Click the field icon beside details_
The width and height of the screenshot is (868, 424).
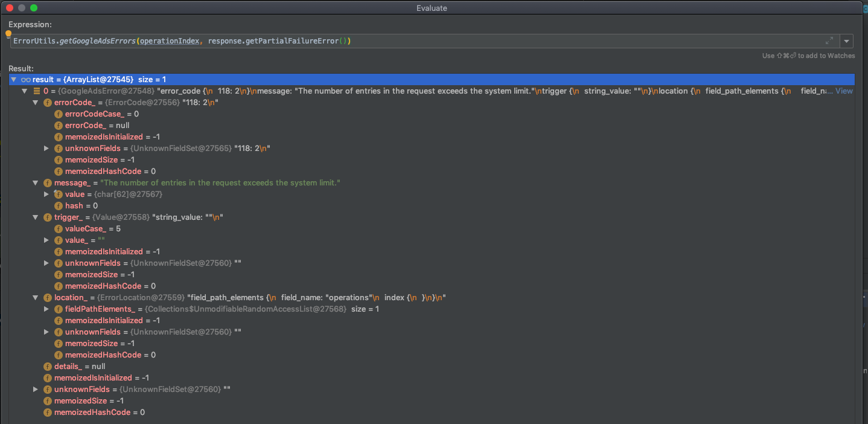(47, 366)
